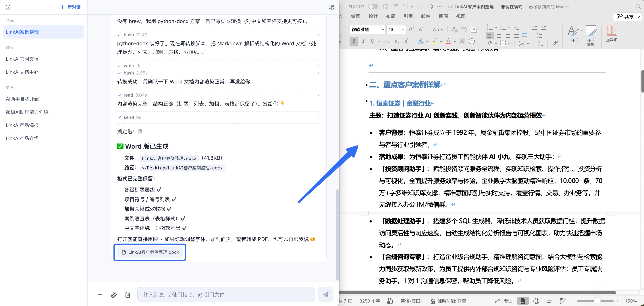Toggle strikethrough ab button

387,41
